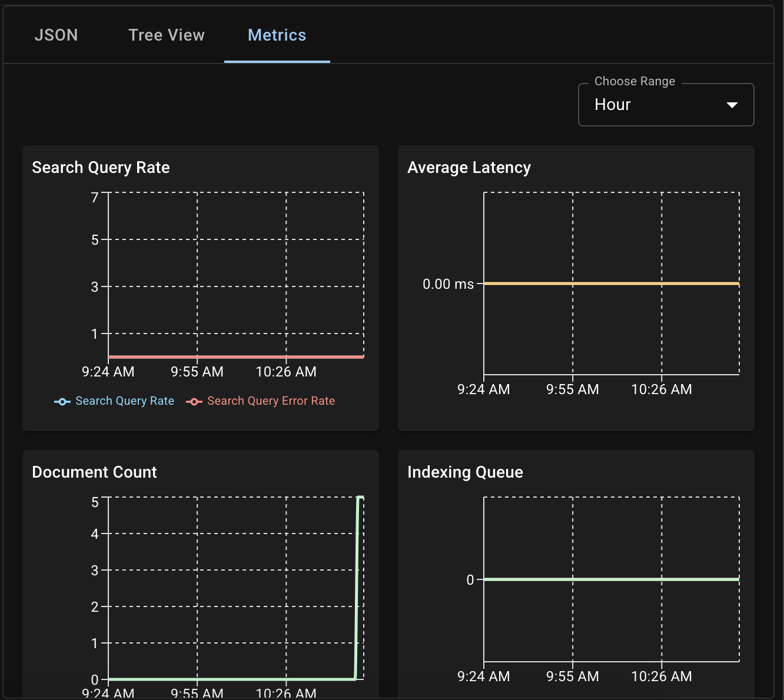Open the Tree View tab
Viewport: 784px width, 700px height.
(x=167, y=35)
